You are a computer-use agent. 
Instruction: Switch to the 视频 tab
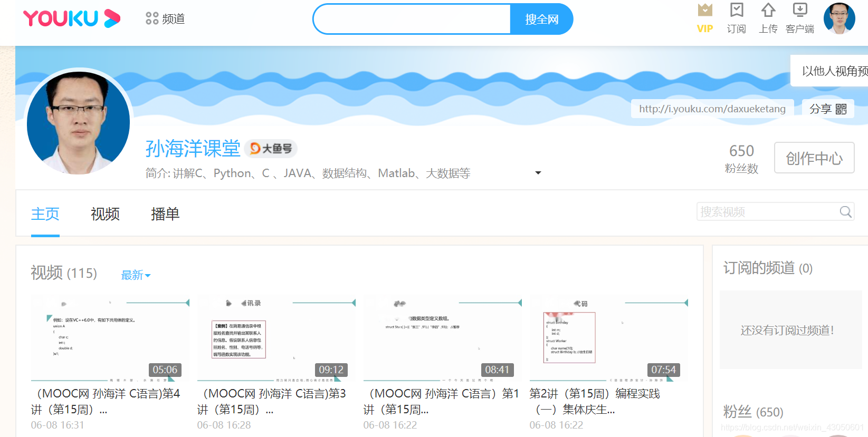coord(106,214)
